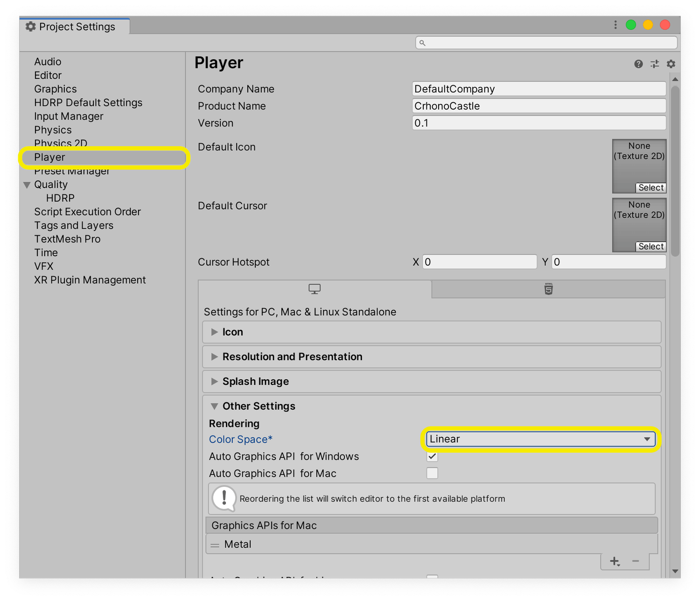Click the scroll down arrow

pos(675,571)
